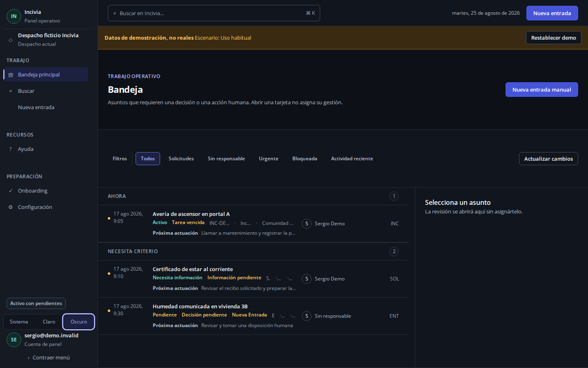Click the Nueva entrada button in header

pos(552,13)
